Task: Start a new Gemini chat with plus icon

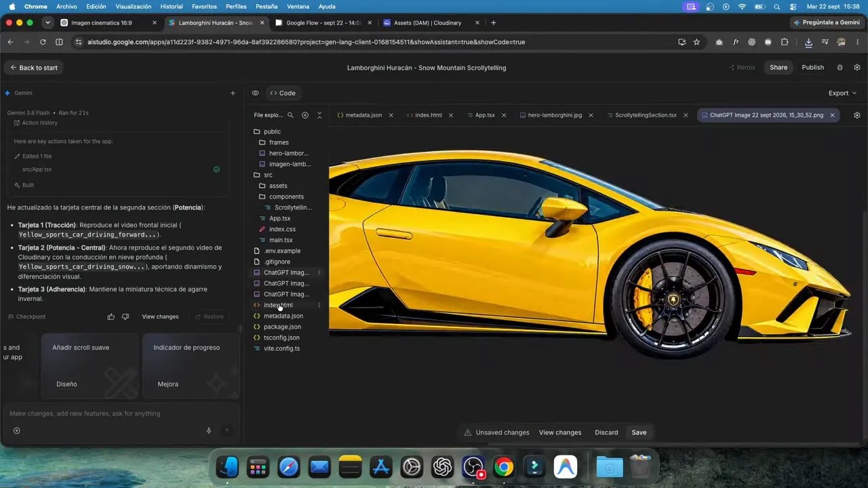Action: click(233, 93)
